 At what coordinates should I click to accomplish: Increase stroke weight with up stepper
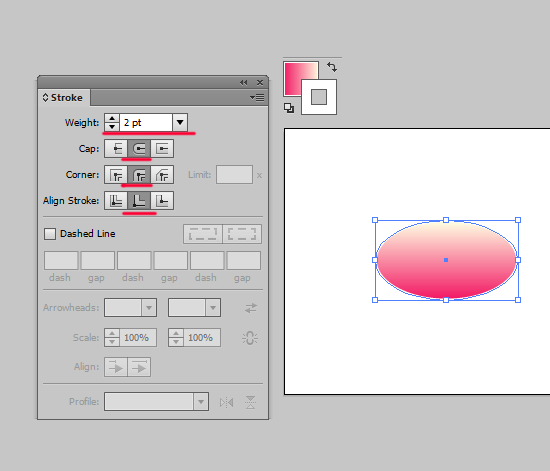(112, 119)
